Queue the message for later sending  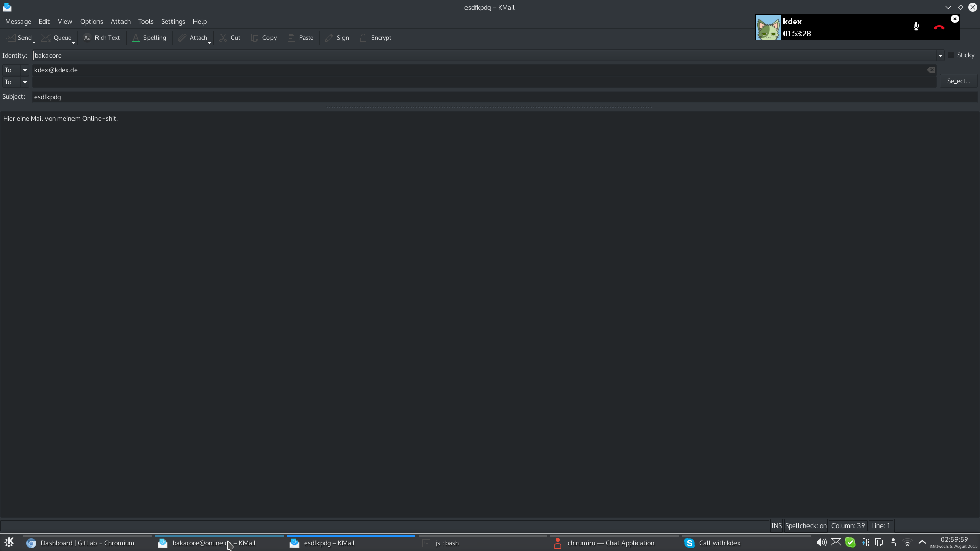click(x=56, y=38)
